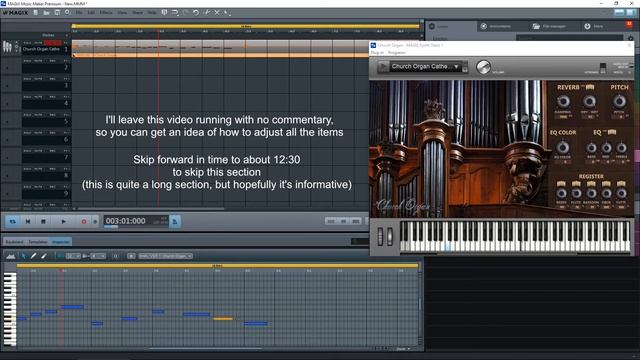Open the Instruments tab in the media pool
The image size is (640, 360).
[496, 26]
